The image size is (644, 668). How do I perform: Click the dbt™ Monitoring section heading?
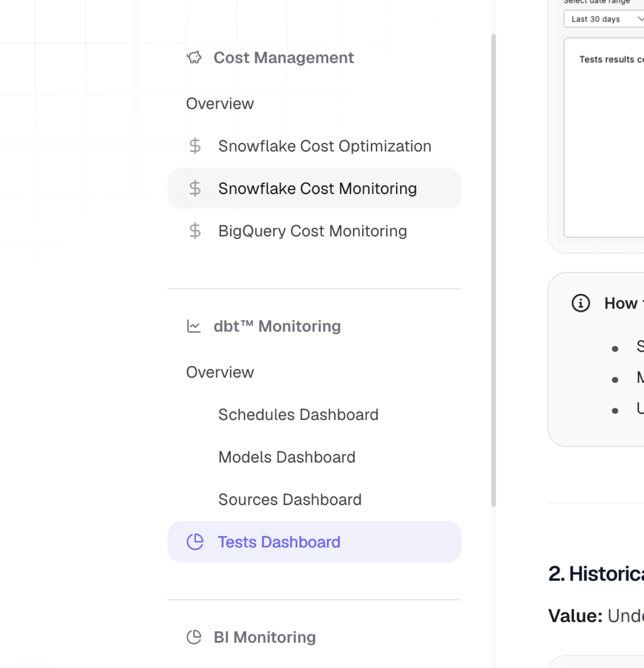point(277,326)
